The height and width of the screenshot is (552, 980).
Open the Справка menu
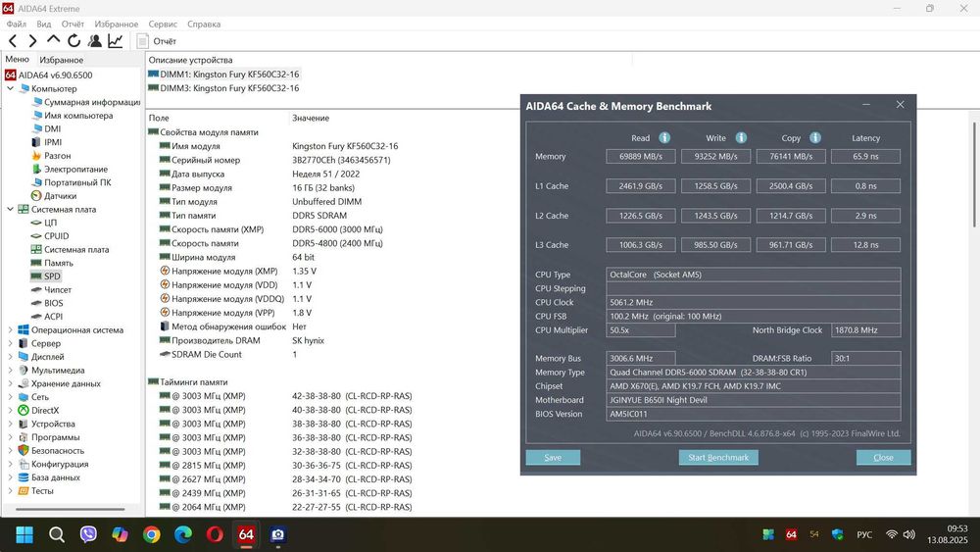[204, 24]
